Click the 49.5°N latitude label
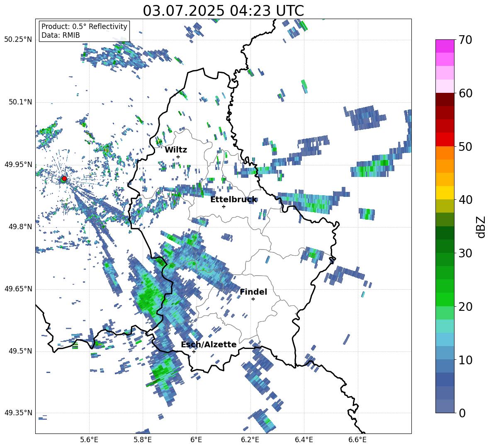This screenshot has width=491, height=448. (x=20, y=351)
